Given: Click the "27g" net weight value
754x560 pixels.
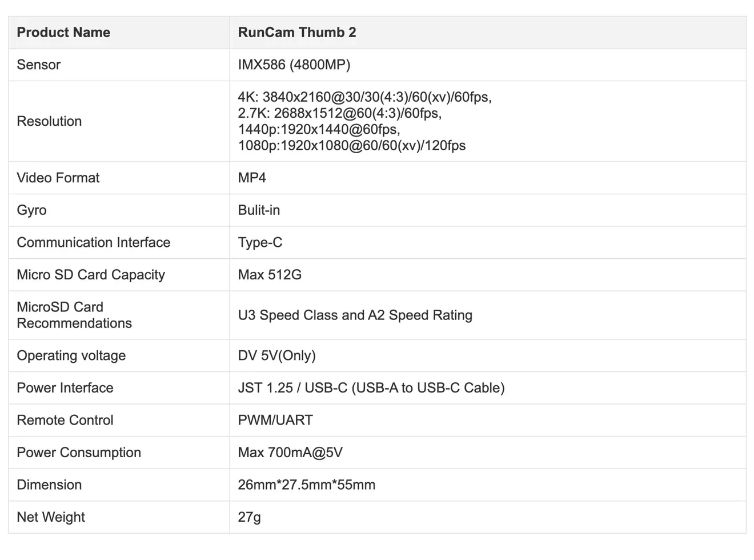Looking at the screenshot, I should [x=249, y=517].
